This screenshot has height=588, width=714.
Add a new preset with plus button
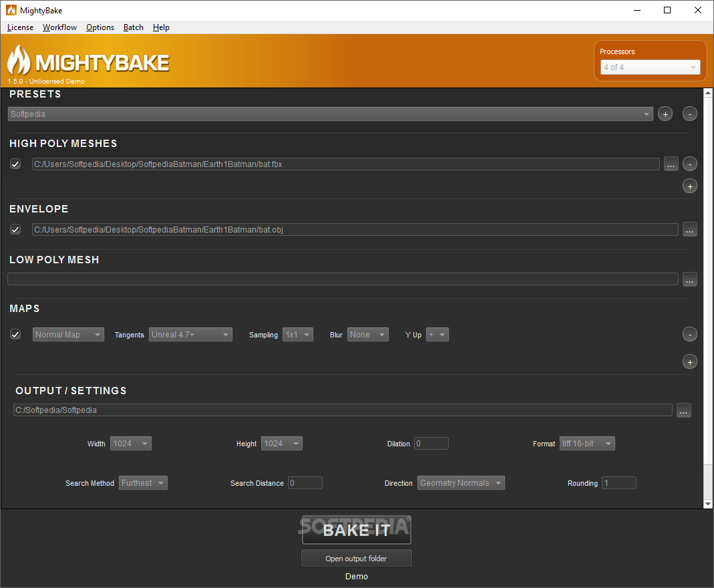pos(665,114)
